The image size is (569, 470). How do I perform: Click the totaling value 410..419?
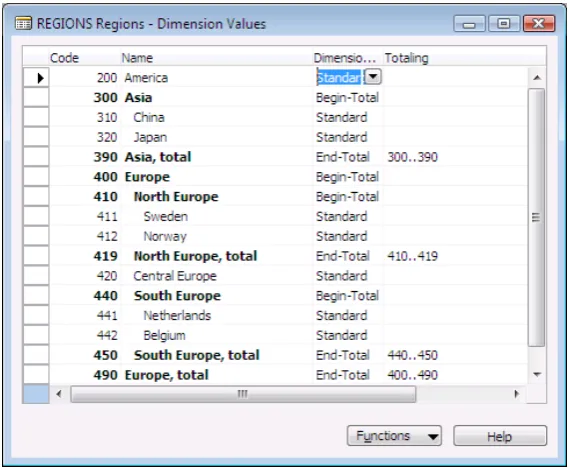[x=413, y=256]
